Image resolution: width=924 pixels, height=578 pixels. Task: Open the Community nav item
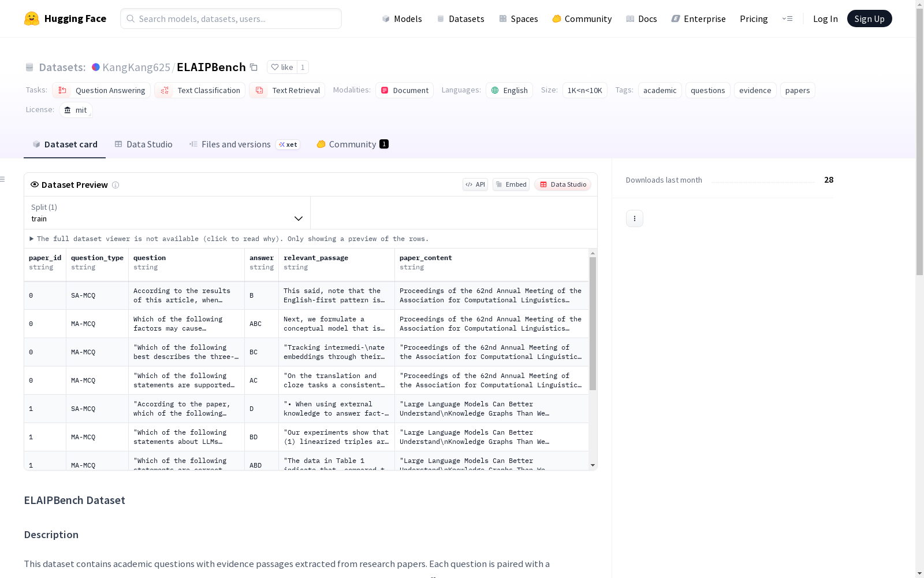tap(582, 18)
